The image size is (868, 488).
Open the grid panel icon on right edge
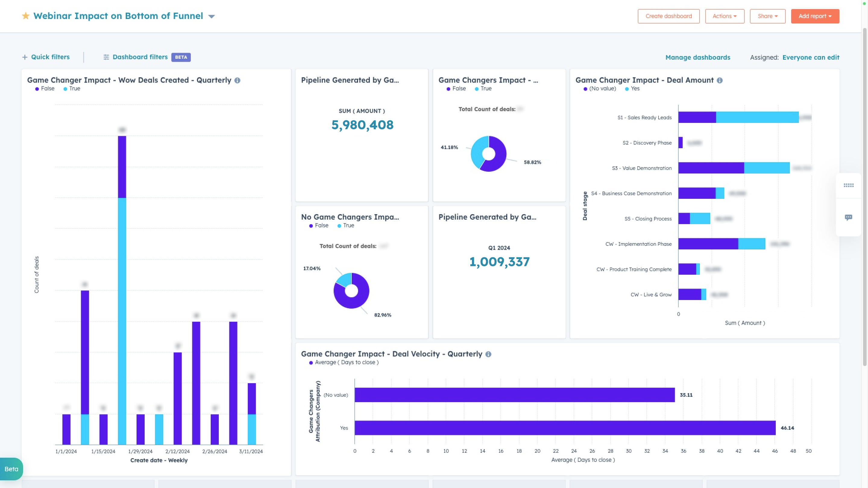point(849,185)
